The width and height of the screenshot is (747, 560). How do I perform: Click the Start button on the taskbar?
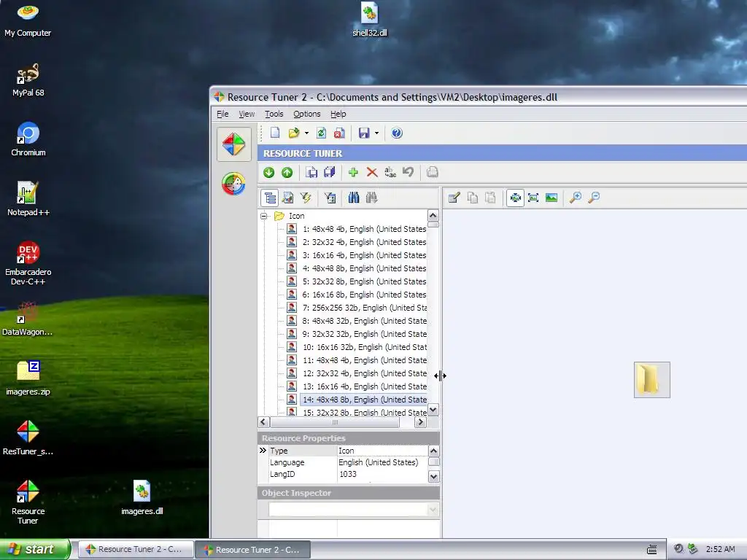coord(35,550)
